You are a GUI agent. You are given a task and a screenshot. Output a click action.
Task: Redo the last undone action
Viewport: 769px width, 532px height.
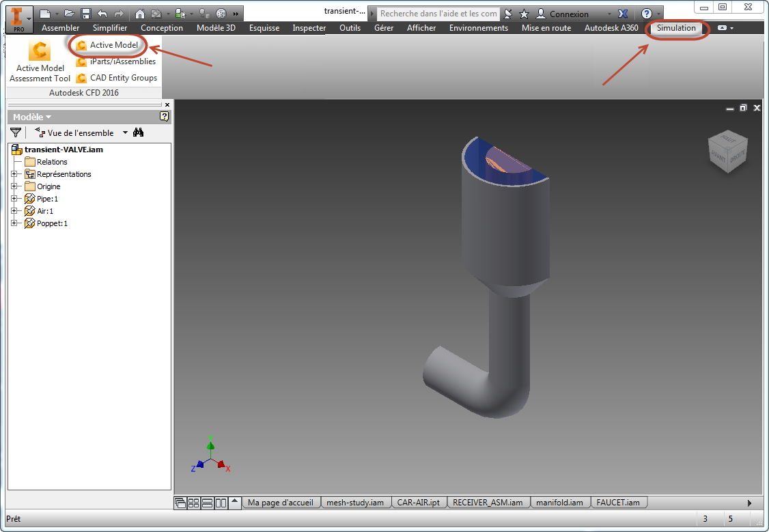119,14
